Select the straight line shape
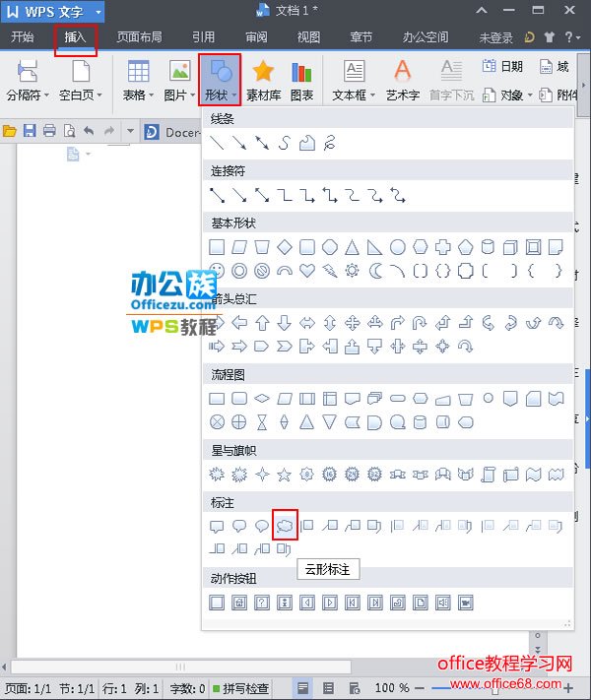Viewport: 591px width, 700px height. pos(217,144)
